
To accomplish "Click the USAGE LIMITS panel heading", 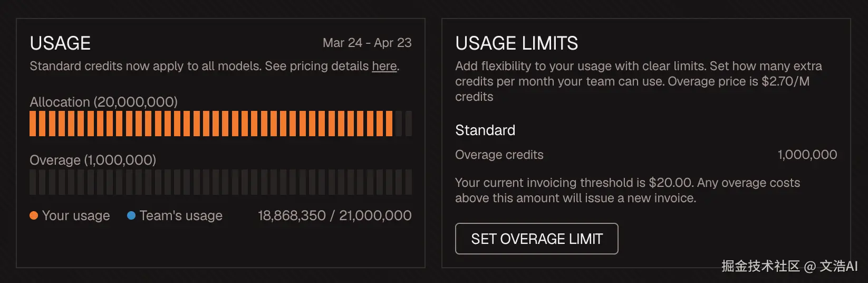I will pos(516,43).
